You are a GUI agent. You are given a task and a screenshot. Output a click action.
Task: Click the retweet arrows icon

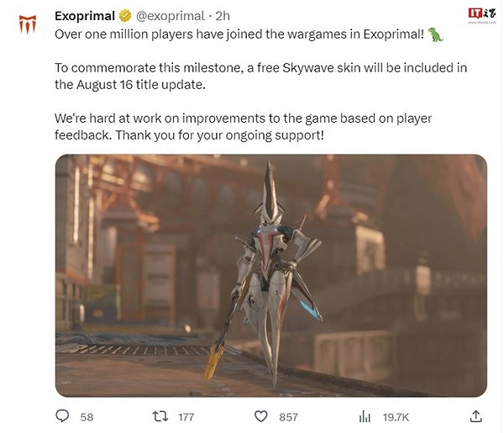click(x=160, y=416)
